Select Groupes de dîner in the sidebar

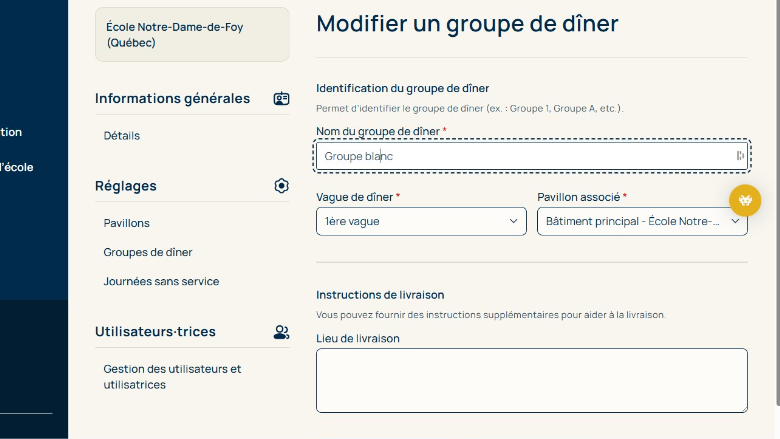coord(148,252)
